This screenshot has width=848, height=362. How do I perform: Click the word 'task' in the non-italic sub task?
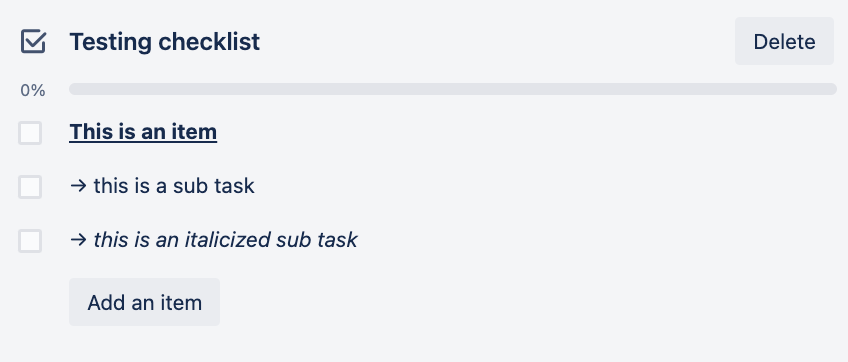click(x=234, y=186)
